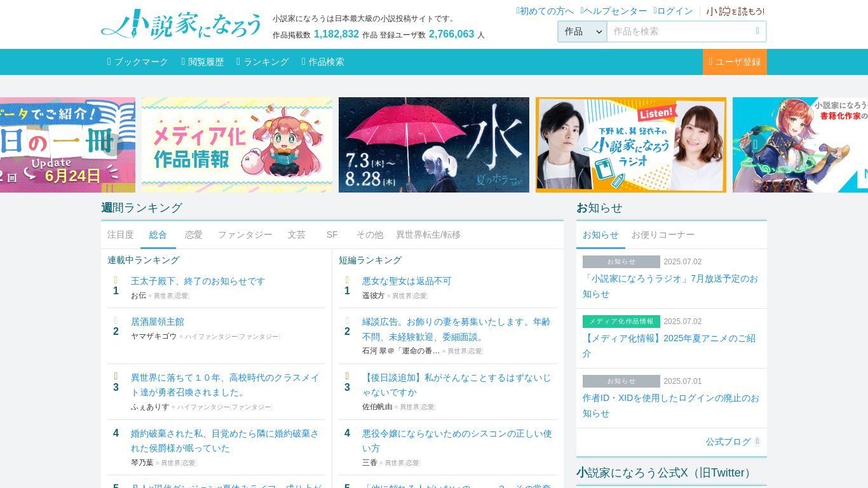Open short story 縁談広告。お飾りの妻を募集
Viewport: 868px width, 488px height.
pos(456,329)
